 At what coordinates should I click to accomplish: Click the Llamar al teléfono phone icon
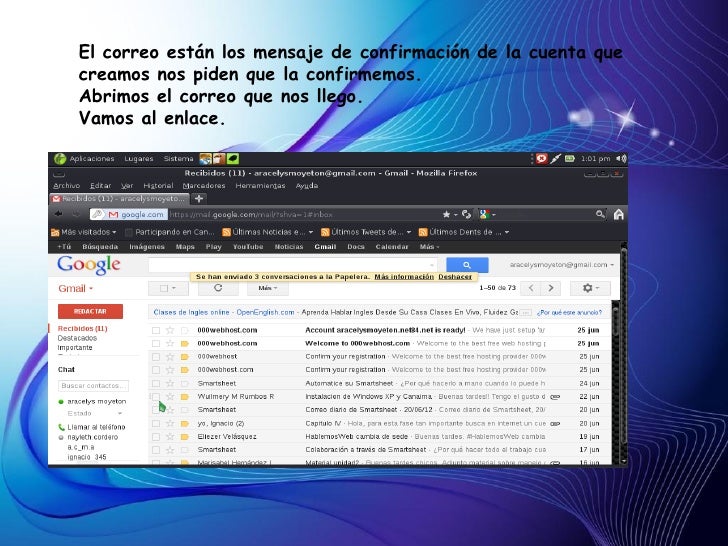tap(61, 427)
